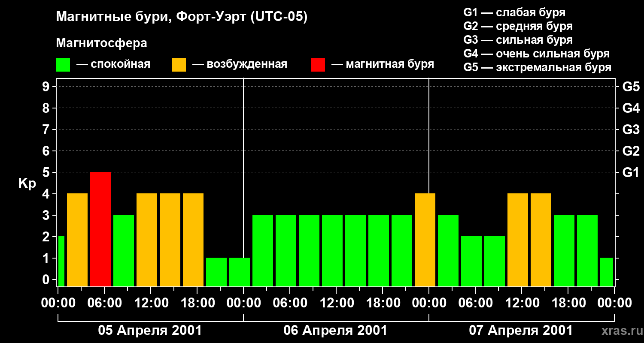Click the green bar above 18:00 on 06 April
Screen dimensions: 644x343
pos(379,250)
